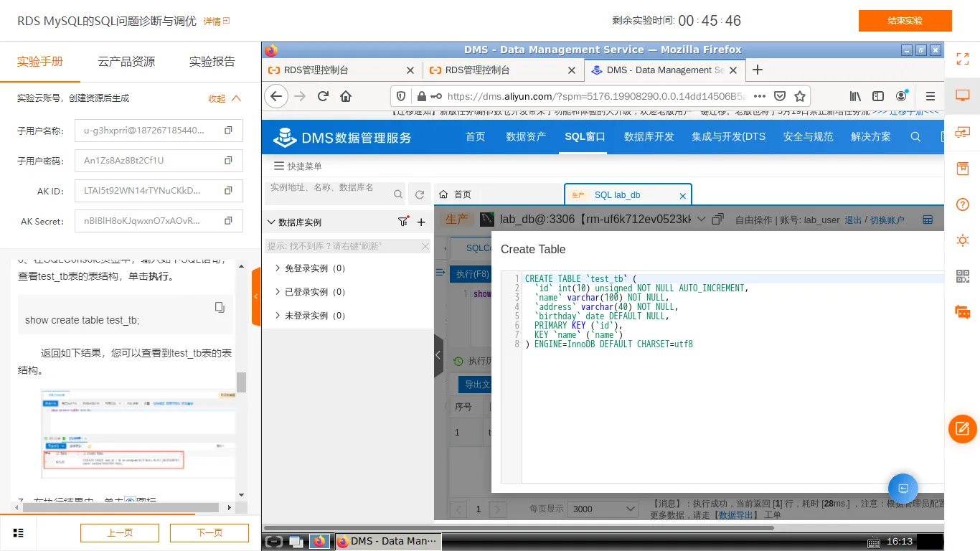The height and width of the screenshot is (551, 980).
Task: Click the 退出 link
Action: [x=853, y=220]
